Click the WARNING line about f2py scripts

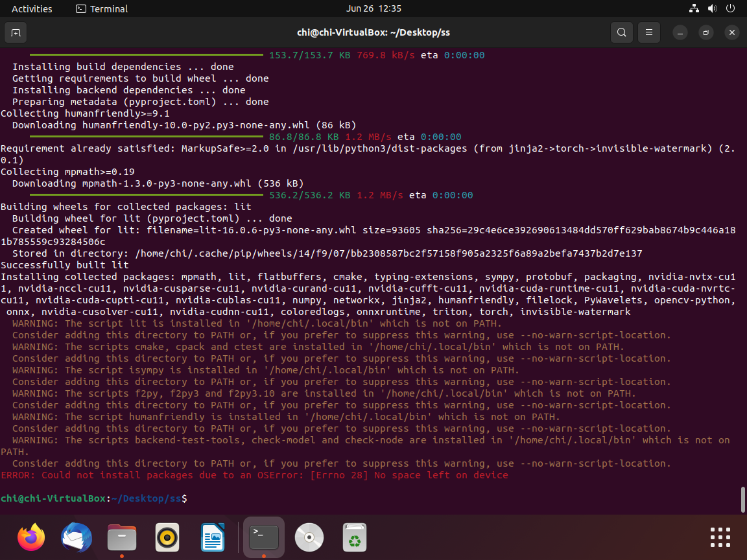pos(324,394)
